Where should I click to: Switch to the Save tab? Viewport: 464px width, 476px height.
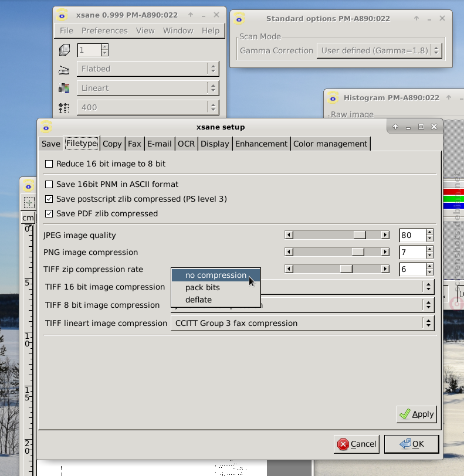51,144
